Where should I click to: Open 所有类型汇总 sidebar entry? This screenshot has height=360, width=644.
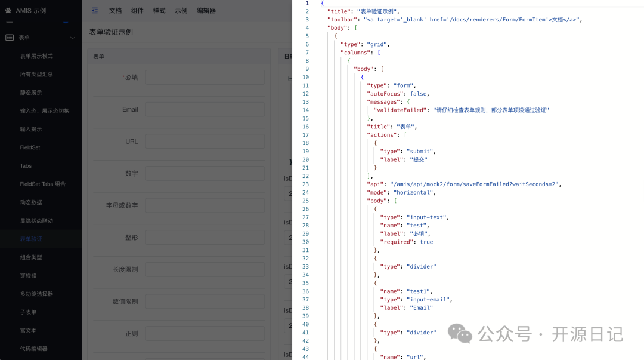coord(36,75)
